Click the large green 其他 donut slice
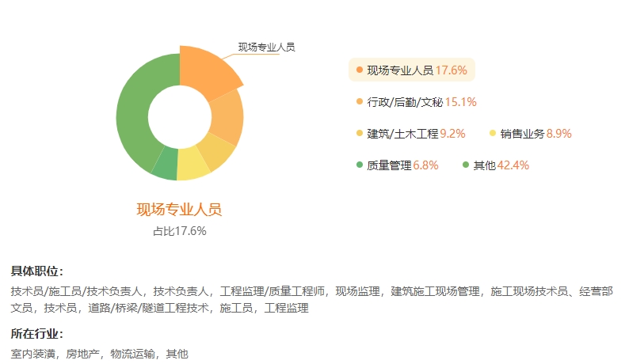 (x=132, y=111)
